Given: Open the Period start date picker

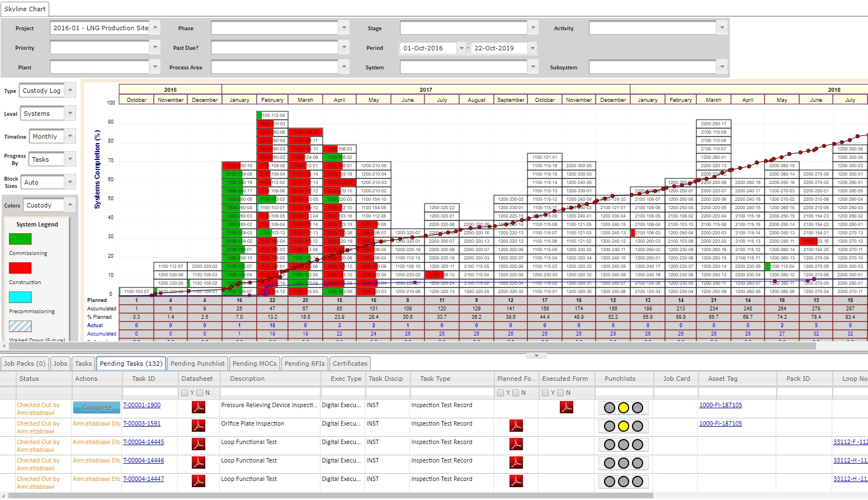Looking at the screenshot, I should point(461,48).
